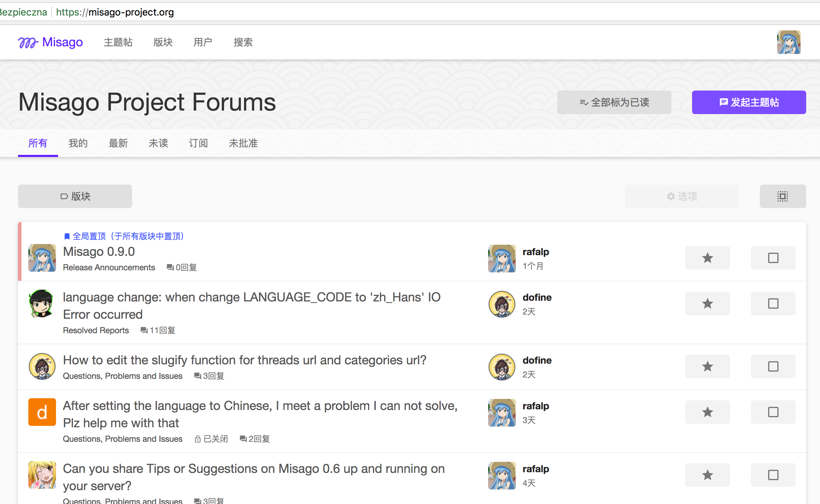Open user avatar menu at top right

(789, 42)
